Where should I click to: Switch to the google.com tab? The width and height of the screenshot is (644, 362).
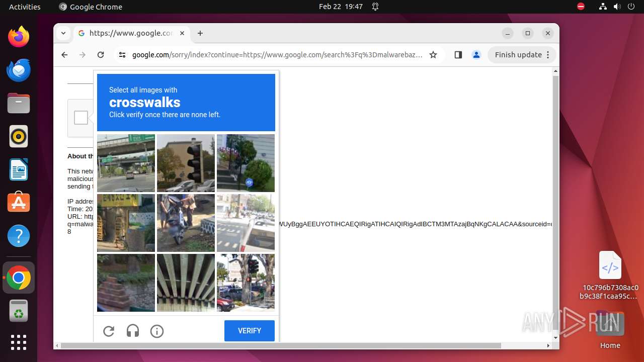(131, 33)
